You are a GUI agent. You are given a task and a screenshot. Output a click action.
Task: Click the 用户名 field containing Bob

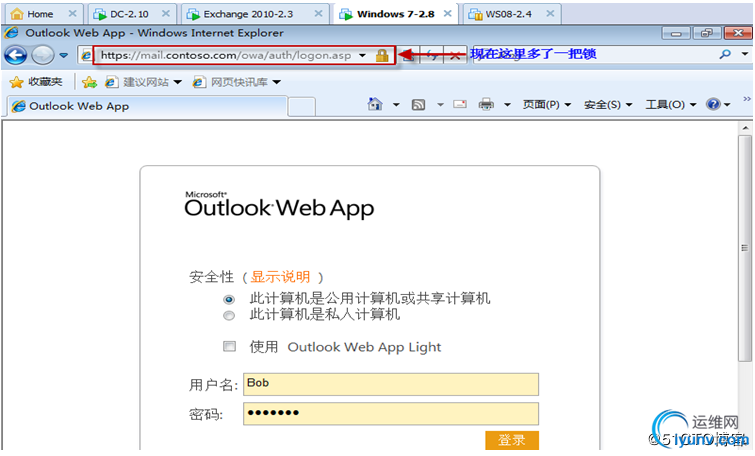[x=391, y=384]
